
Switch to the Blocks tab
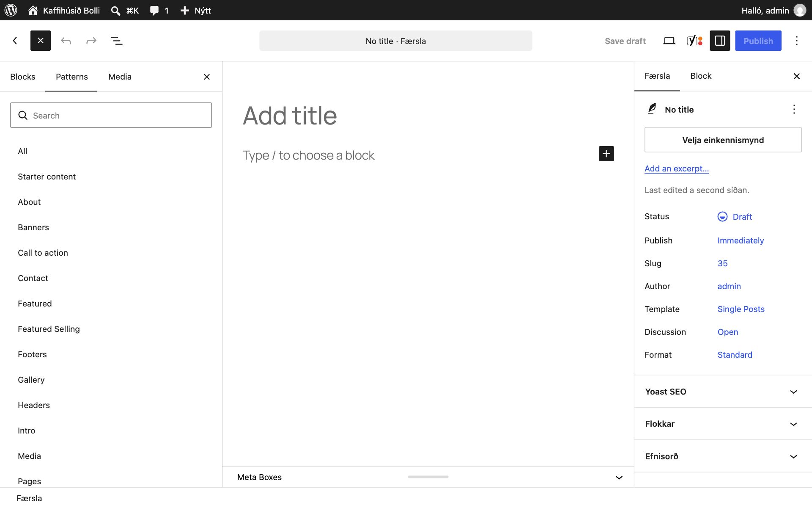tap(23, 77)
